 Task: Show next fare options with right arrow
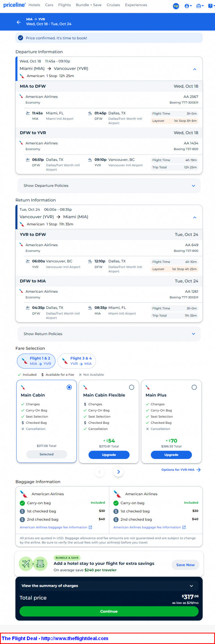tap(118, 472)
